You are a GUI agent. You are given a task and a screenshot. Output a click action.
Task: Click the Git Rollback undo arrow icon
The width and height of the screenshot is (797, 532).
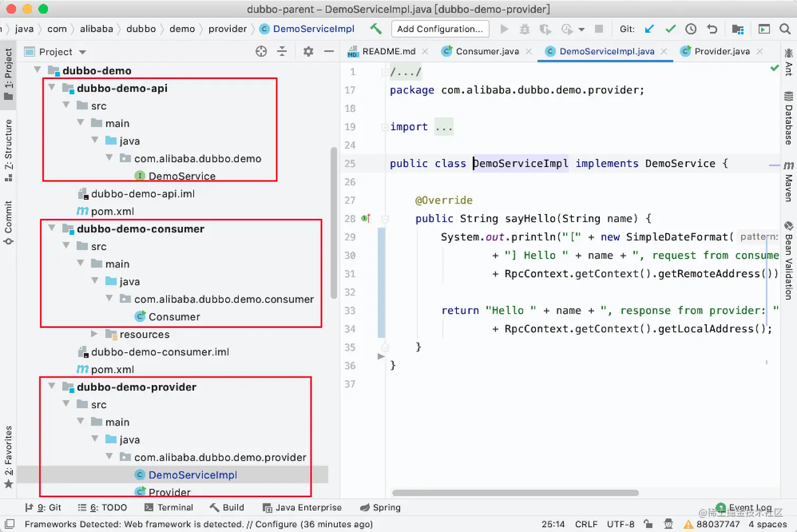click(x=712, y=29)
